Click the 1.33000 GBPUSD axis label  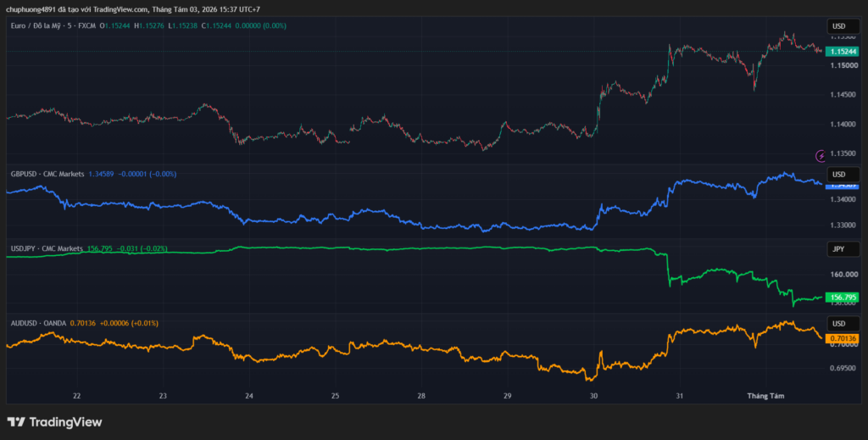click(842, 225)
